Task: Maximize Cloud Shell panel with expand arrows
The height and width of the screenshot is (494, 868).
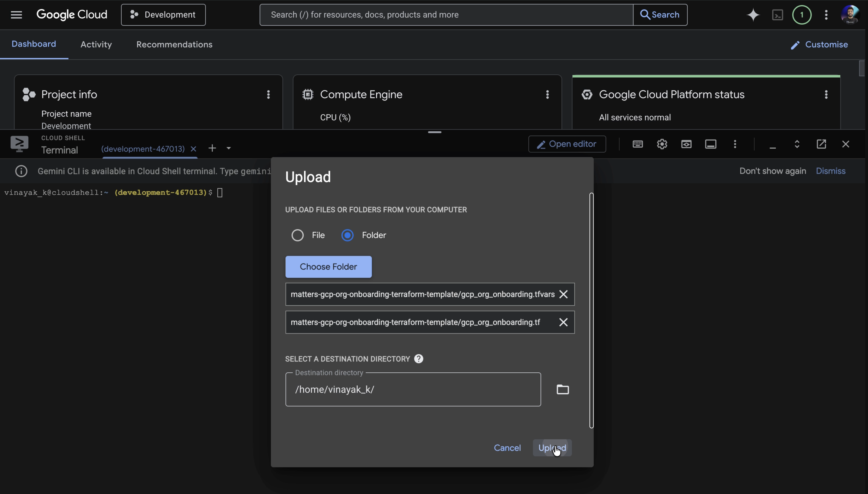Action: (797, 144)
